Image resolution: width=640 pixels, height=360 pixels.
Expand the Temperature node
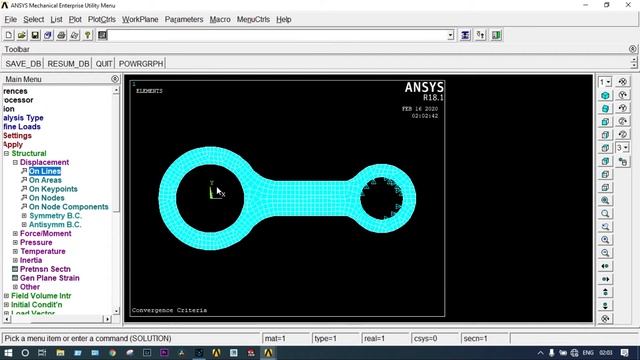click(x=15, y=251)
